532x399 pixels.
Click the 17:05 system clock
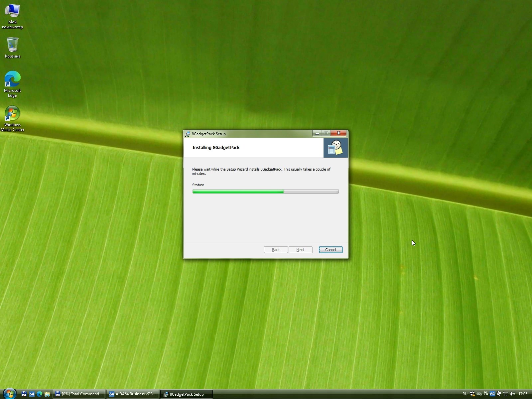coord(523,394)
